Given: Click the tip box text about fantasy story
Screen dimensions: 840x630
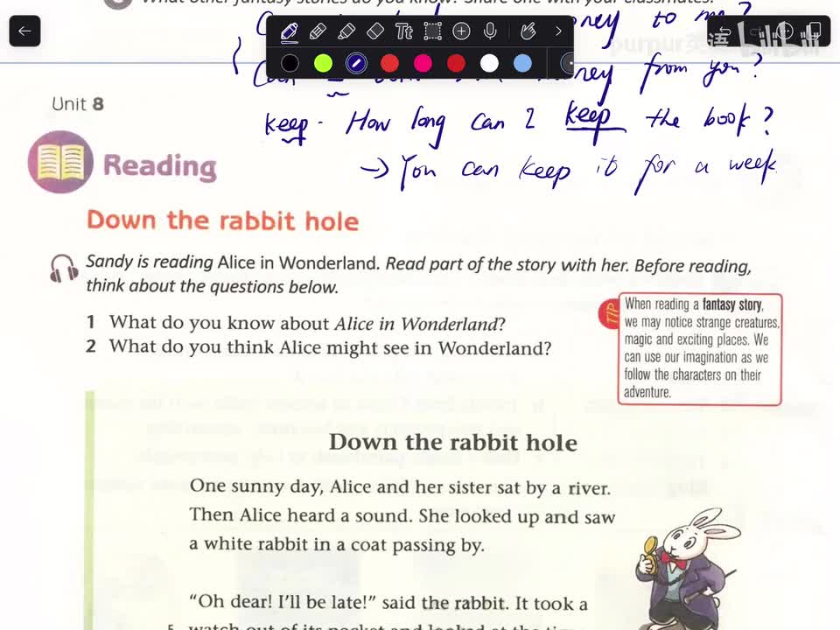Looking at the screenshot, I should (x=701, y=348).
